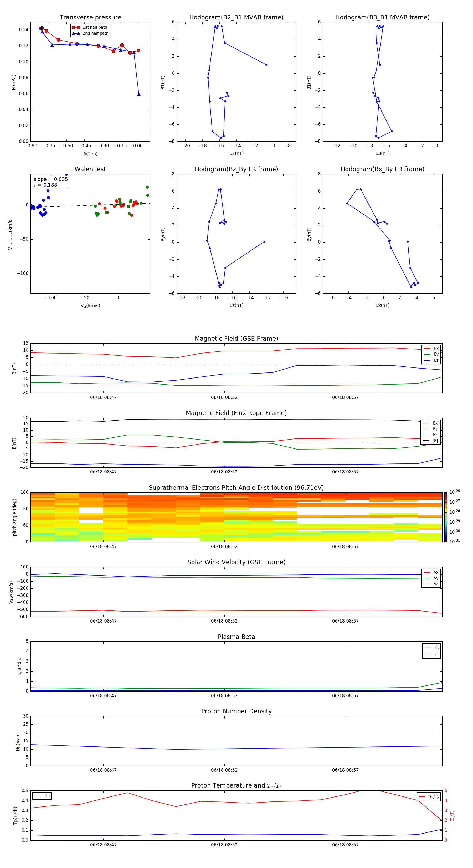Viewport: 473px width, 868px height.
Task: Select the Te/Tp legend entry in the temperature plot
Action: pyautogui.click(x=429, y=796)
